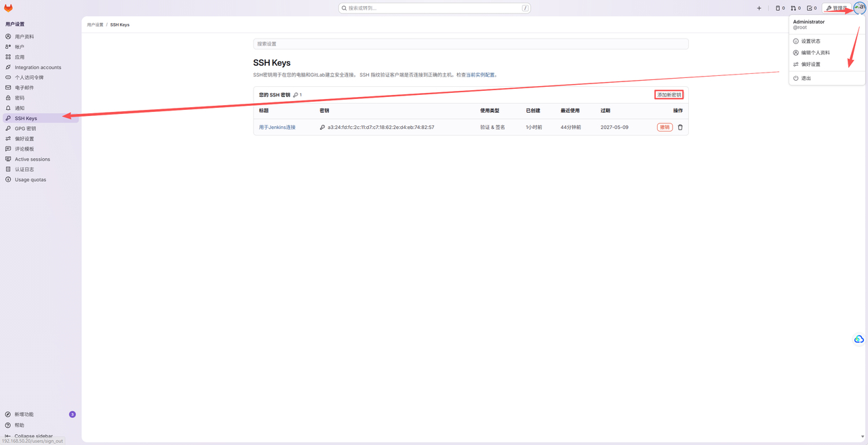Screen dimensions: 868x445
Task: Click the 搜索设置 input field
Action: 471,43
